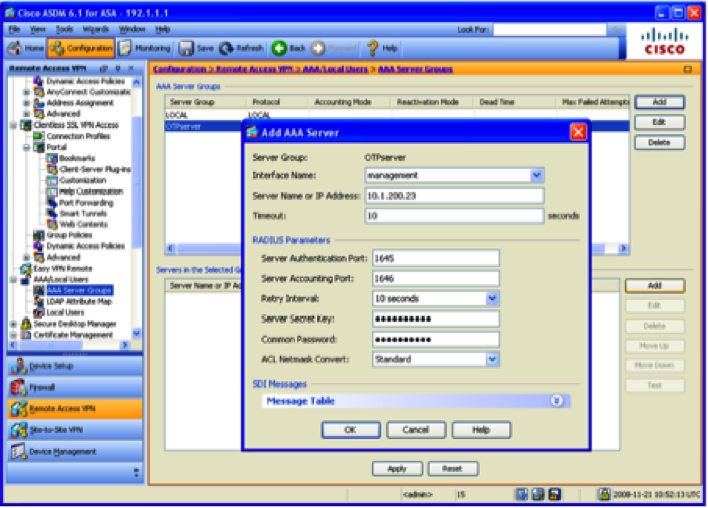The image size is (708, 508).
Task: Click Cancel in Add AAA Server dialog
Action: click(x=416, y=430)
